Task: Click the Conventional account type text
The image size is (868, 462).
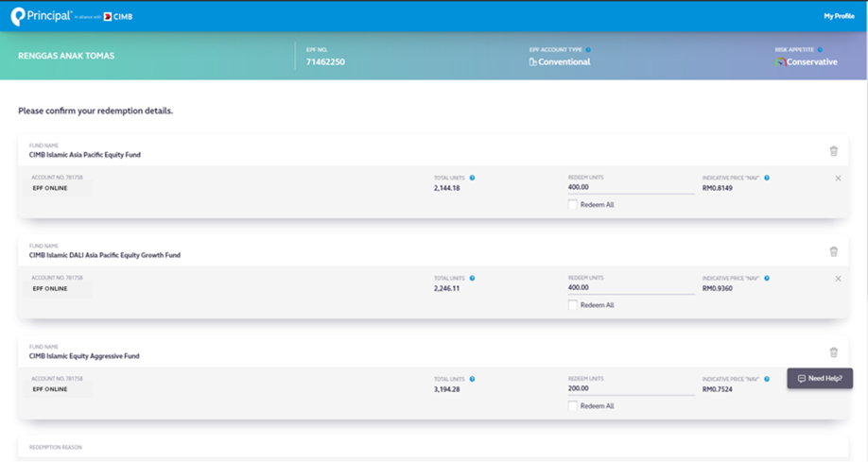Action: pos(564,62)
